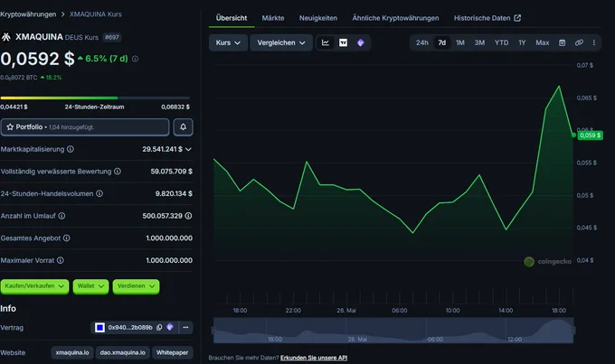Screen dimensions: 615x364
Task: Select the 7d time range
Action: tap(442, 42)
